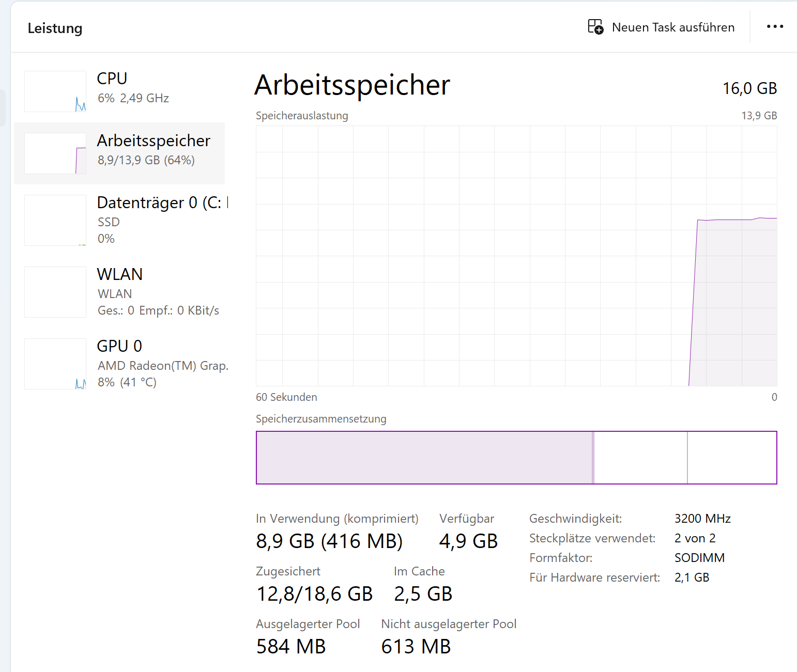This screenshot has height=672, width=797.
Task: Open the CPU performance entry
Action: pyautogui.click(x=119, y=91)
